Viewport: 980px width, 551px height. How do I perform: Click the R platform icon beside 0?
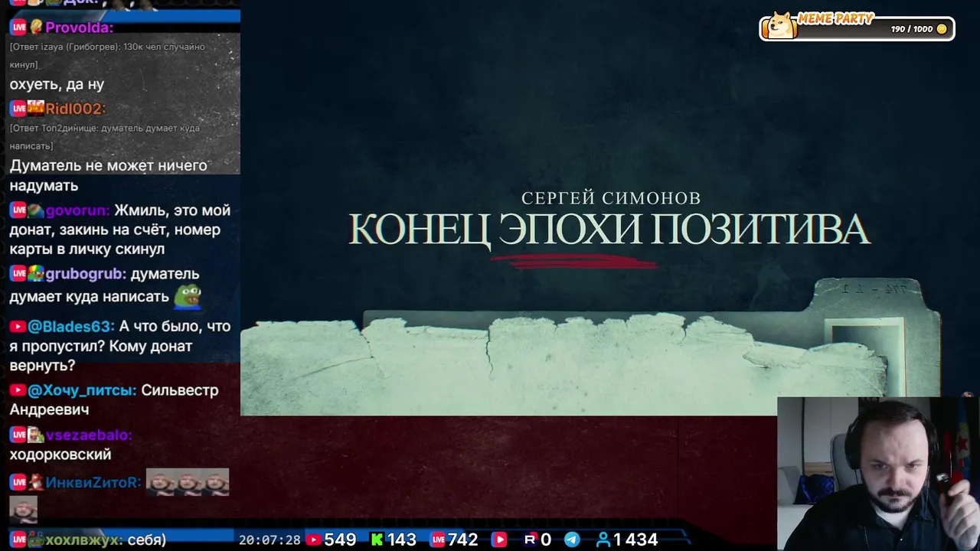530,540
